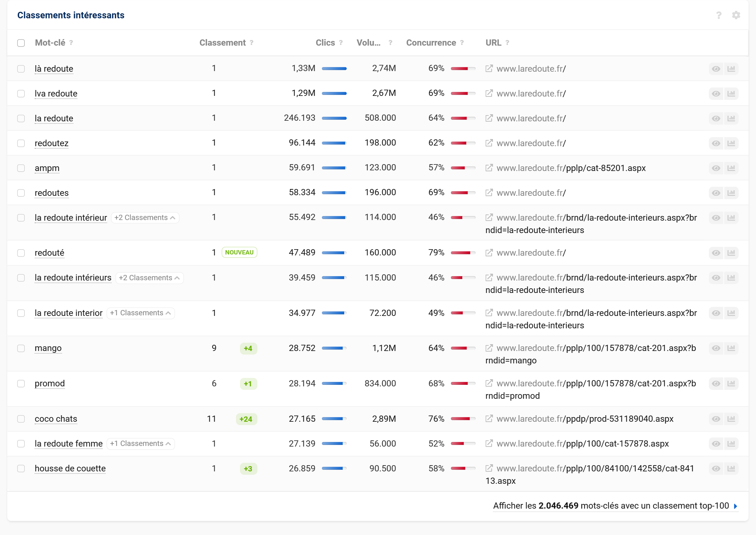Click blue clicks bar for 'là redoute'
The width and height of the screenshot is (756, 535).
pyautogui.click(x=334, y=69)
